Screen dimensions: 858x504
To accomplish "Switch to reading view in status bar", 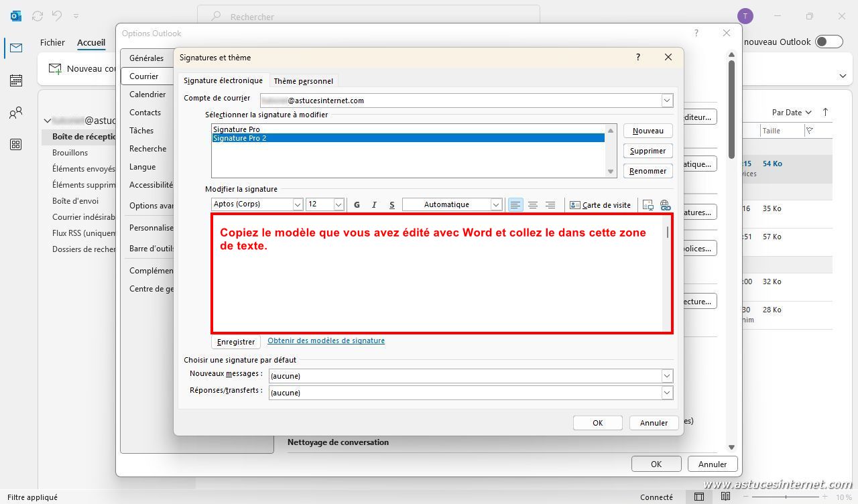I will [x=725, y=497].
